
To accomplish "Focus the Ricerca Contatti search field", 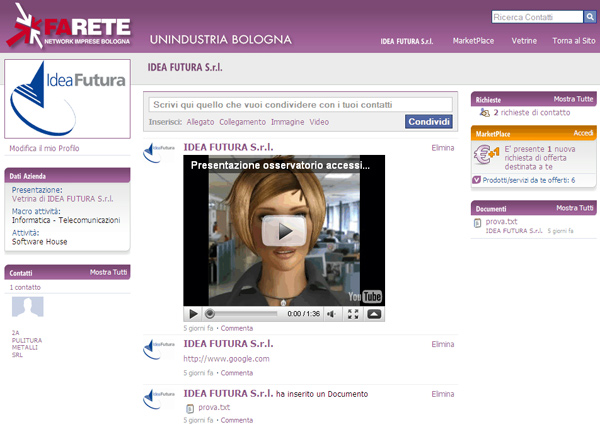I will pos(537,17).
